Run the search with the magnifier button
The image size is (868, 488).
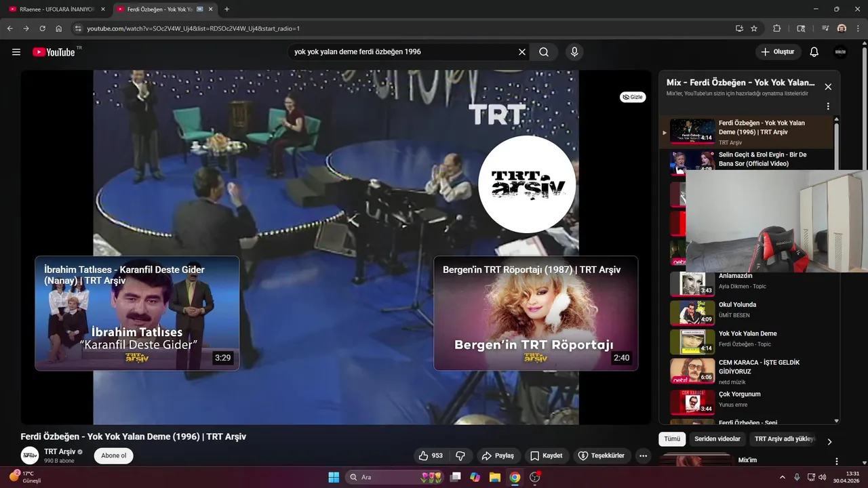(x=544, y=52)
